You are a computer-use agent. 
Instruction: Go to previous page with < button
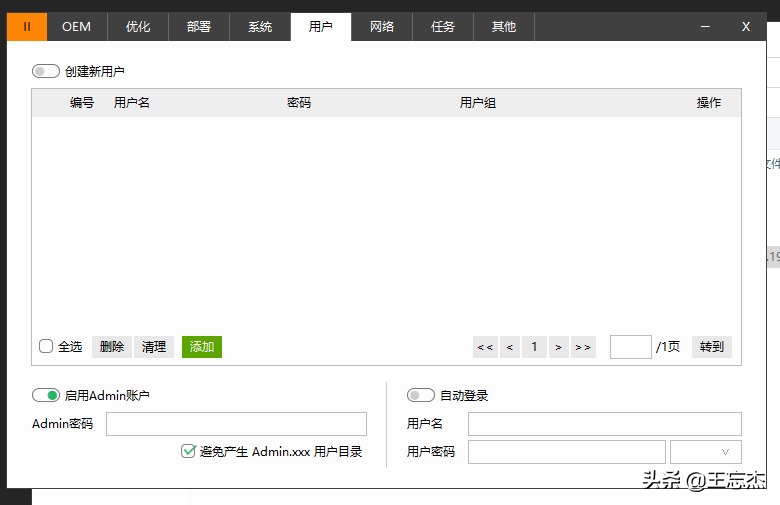(510, 347)
